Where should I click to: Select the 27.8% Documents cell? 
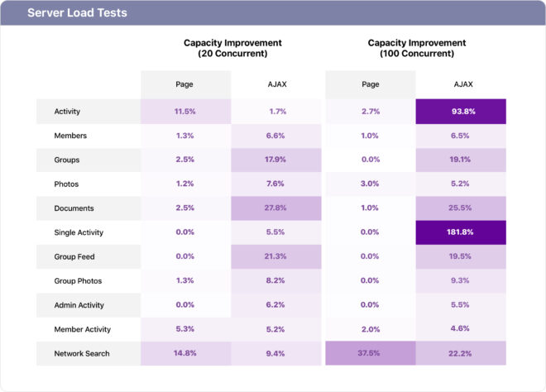pos(277,208)
